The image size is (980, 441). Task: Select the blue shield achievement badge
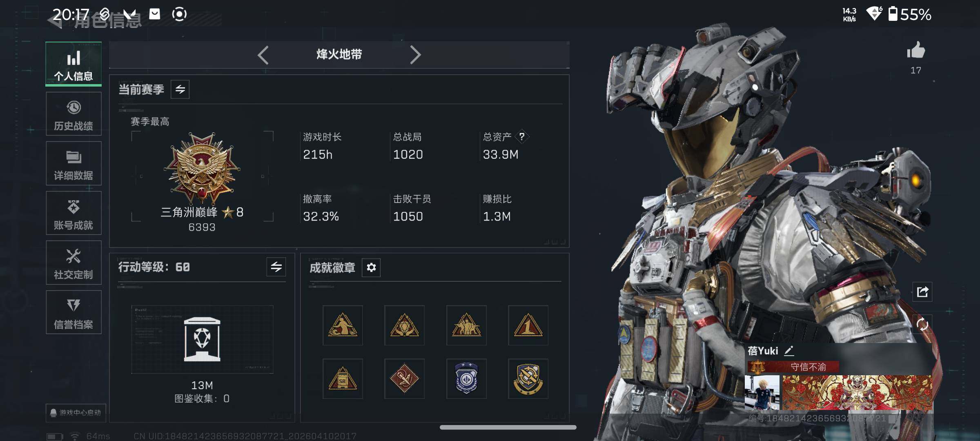tap(466, 379)
